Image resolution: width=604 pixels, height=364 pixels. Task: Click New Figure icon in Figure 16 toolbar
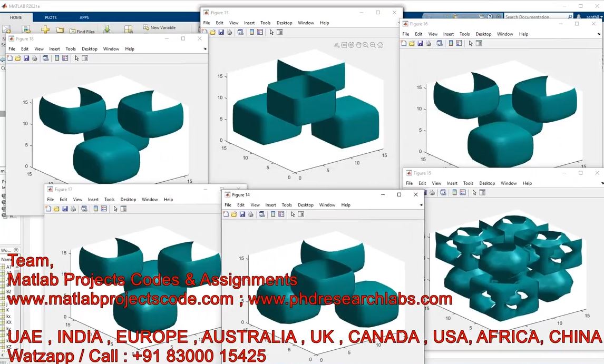pos(404,43)
